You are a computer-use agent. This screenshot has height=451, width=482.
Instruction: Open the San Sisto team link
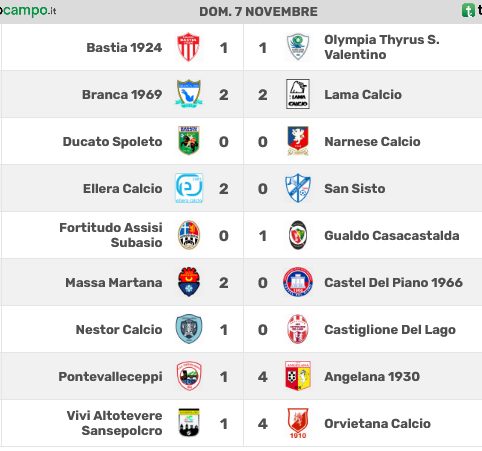[x=355, y=189]
